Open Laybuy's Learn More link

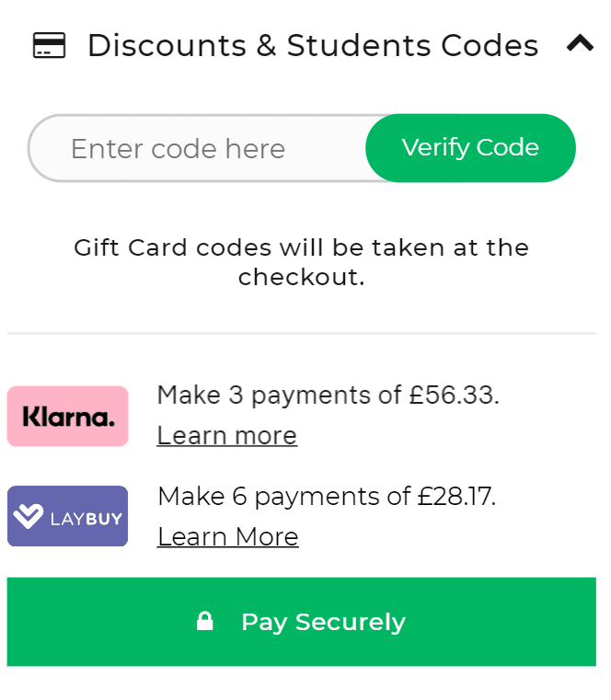click(x=227, y=536)
